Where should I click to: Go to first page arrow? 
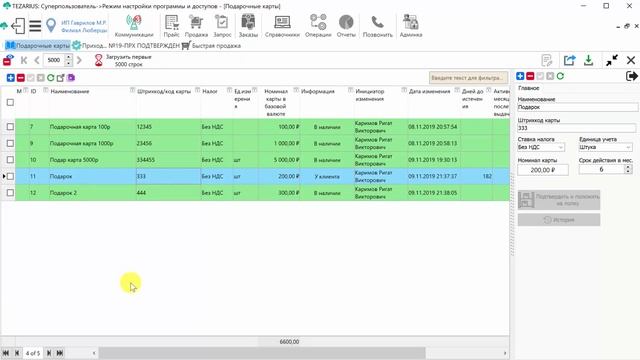pyautogui.click(x=24, y=60)
